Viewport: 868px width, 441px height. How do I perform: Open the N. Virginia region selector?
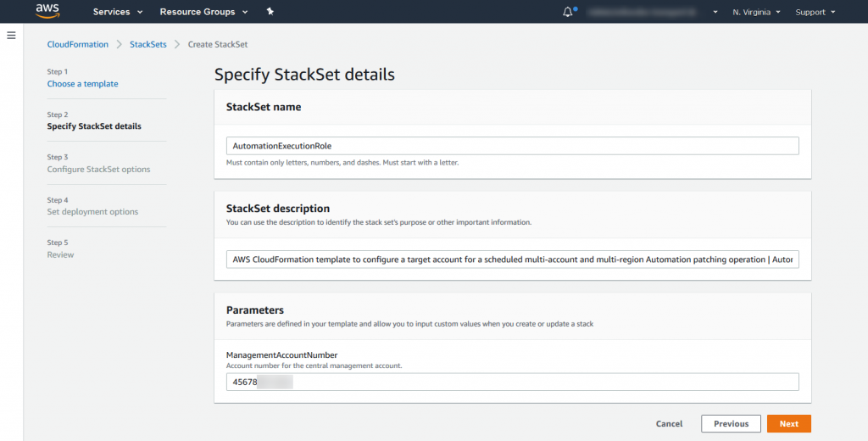[756, 12]
